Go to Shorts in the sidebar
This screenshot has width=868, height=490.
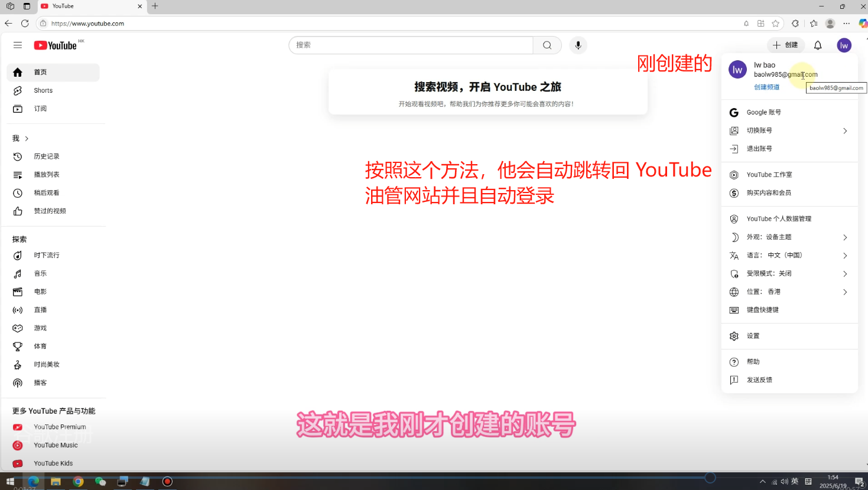[43, 90]
